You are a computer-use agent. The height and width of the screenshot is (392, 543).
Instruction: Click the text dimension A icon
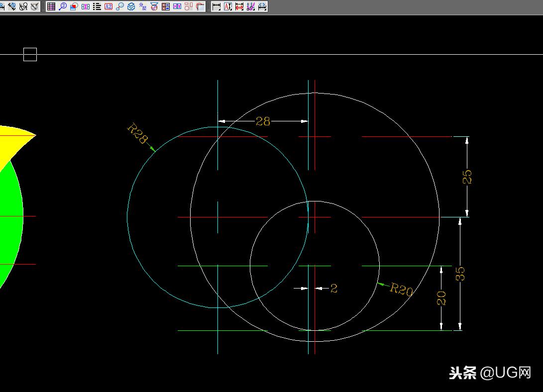tap(228, 6)
